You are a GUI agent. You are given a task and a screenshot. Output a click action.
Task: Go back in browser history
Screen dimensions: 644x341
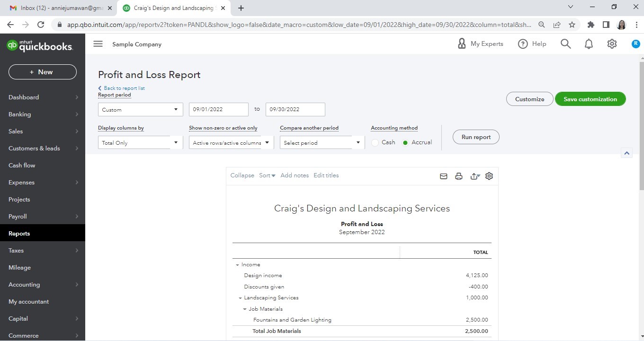[x=10, y=25]
